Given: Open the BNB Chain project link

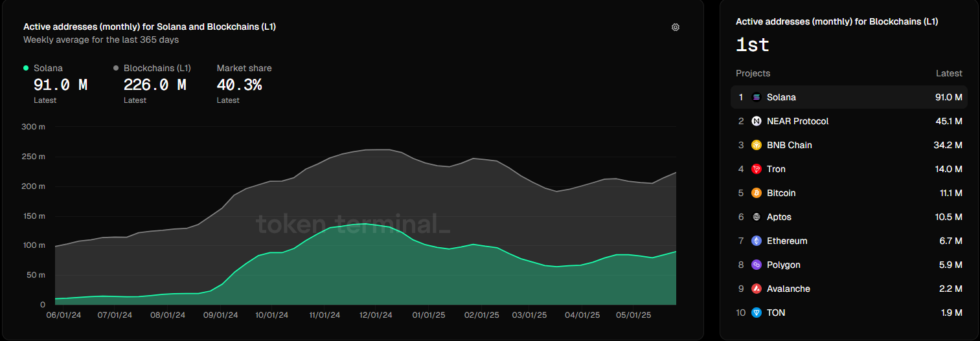Looking at the screenshot, I should tap(789, 145).
